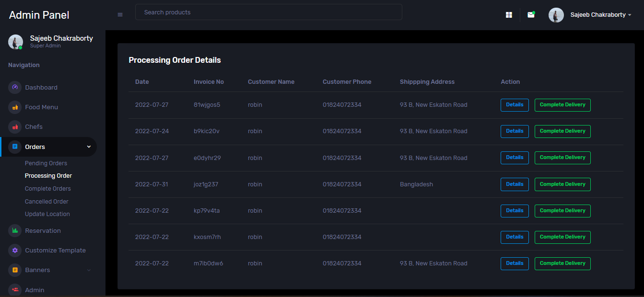Click the Reservation chart icon
The width and height of the screenshot is (644, 297).
click(15, 230)
